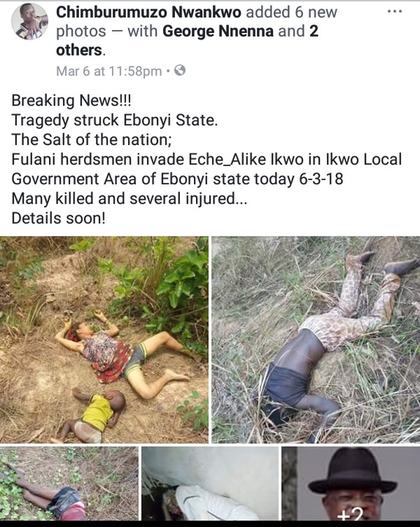Open the three-dot post options menu
Image resolution: width=420 pixels, height=527 pixels.
(x=394, y=12)
